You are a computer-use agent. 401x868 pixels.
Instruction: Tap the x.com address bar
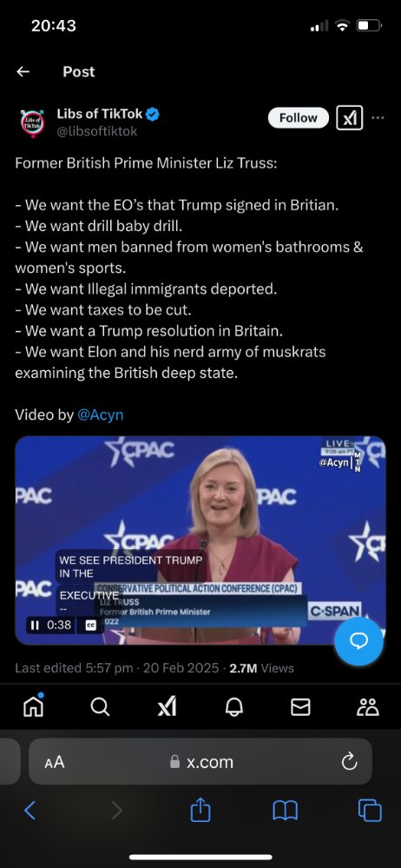pos(200,762)
